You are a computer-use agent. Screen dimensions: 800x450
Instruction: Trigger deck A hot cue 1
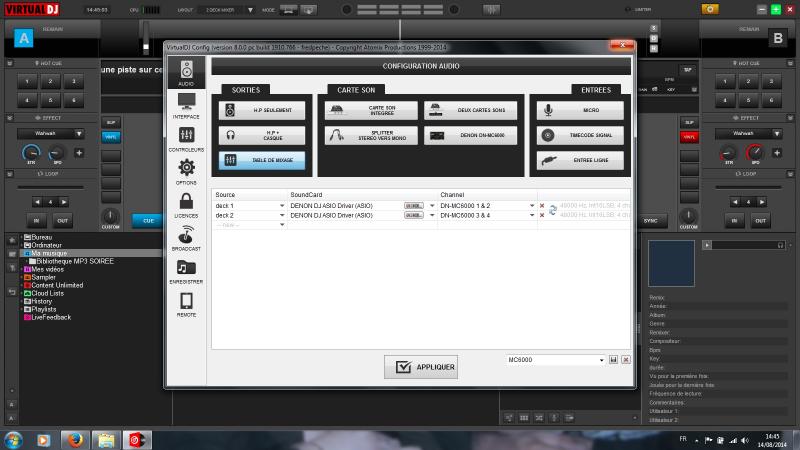click(x=27, y=81)
